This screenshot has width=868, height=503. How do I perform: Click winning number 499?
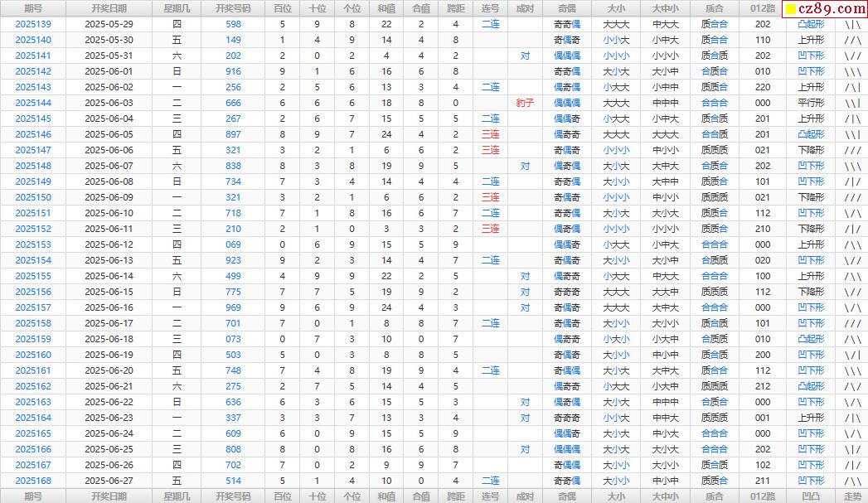(233, 276)
